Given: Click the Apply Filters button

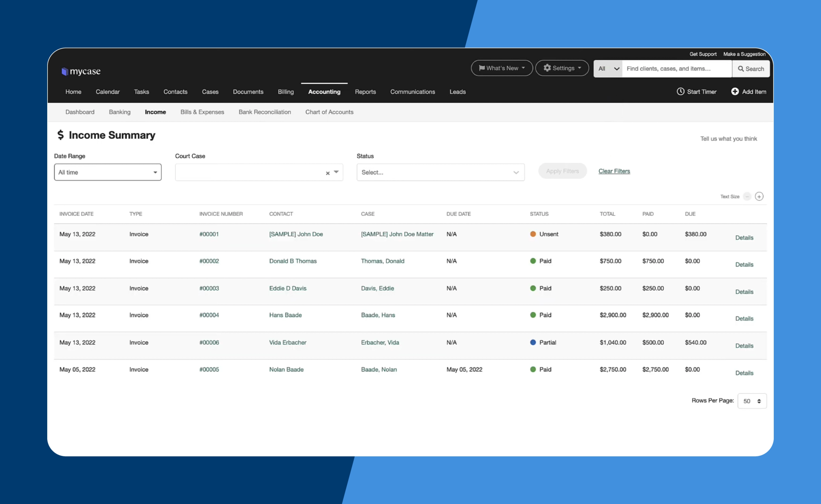Looking at the screenshot, I should pos(562,171).
